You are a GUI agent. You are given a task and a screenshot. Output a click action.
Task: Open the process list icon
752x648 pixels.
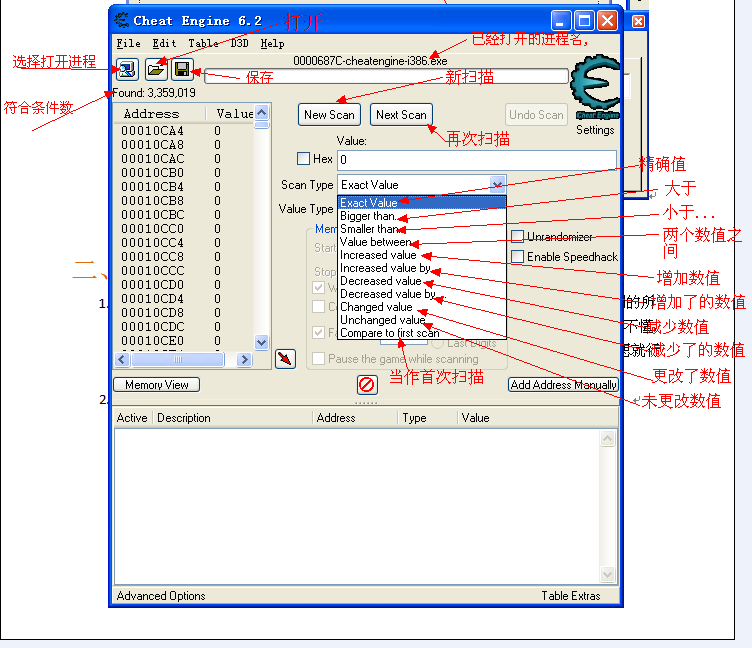pos(127,70)
